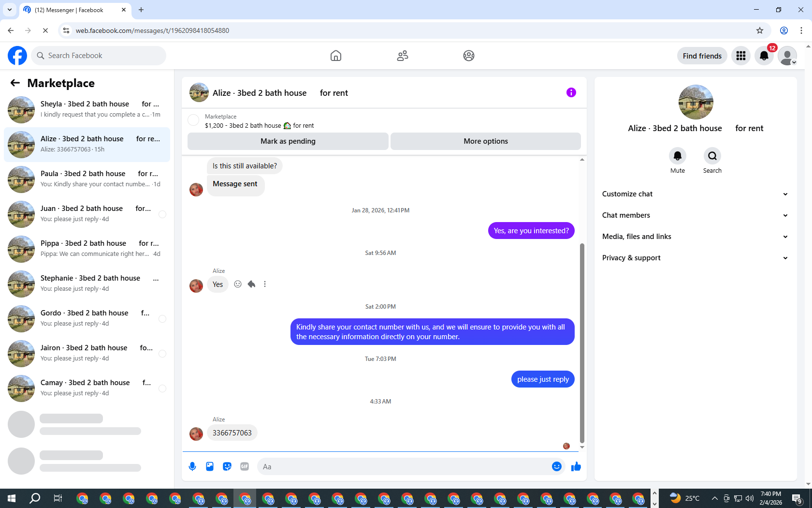Expand Media, files and links section
The image size is (812, 508).
tap(696, 237)
